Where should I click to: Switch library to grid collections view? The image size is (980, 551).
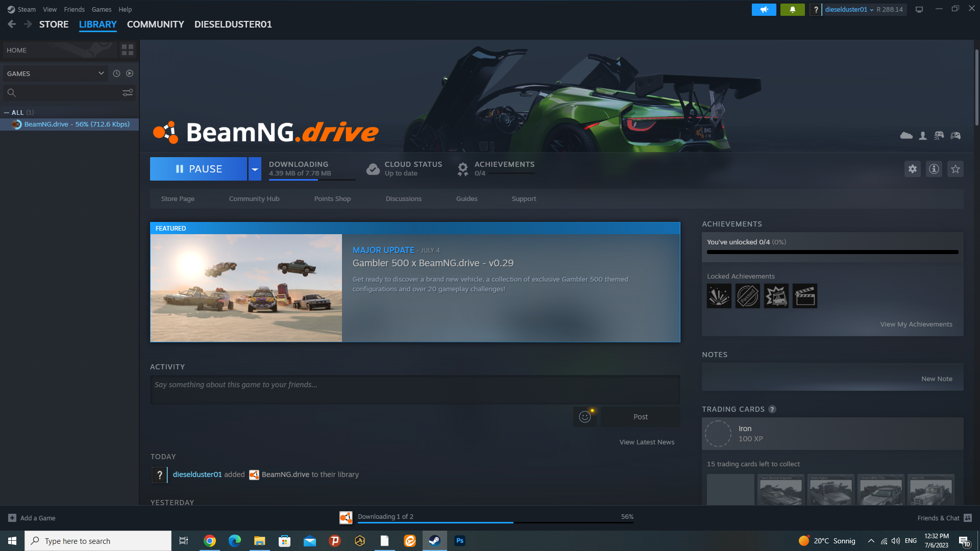128,50
